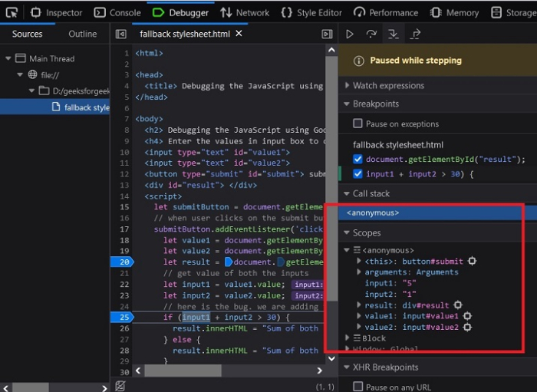Click the Resume execution play icon
The width and height of the screenshot is (537, 392).
point(350,35)
